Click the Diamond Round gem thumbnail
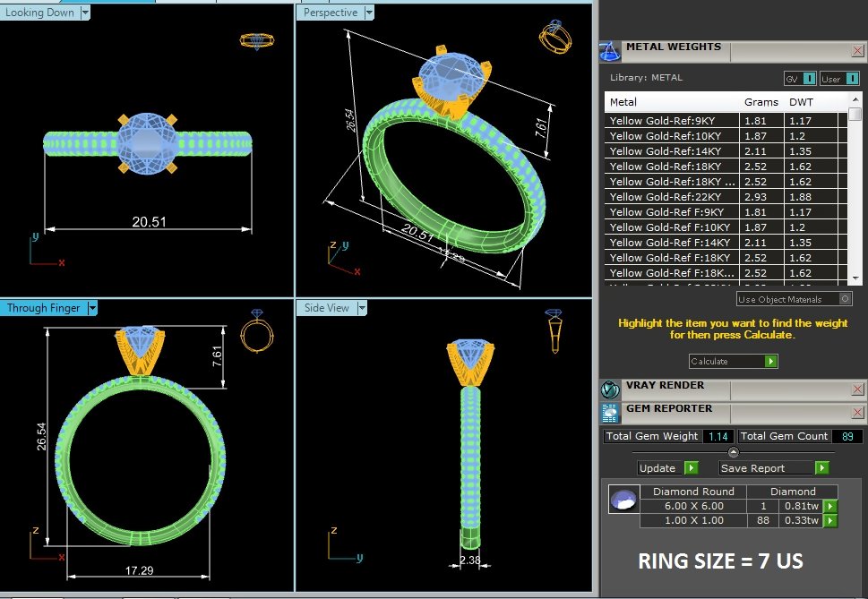The image size is (868, 599). [623, 499]
